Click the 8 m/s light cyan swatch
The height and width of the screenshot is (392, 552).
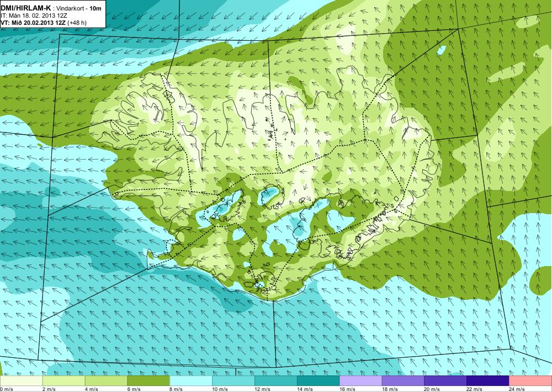[191, 381]
